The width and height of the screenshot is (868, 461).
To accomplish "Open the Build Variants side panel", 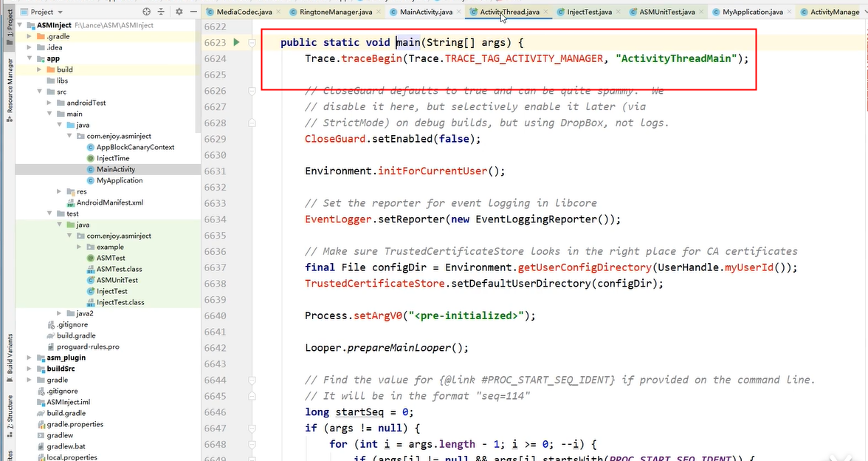I will [10, 354].
